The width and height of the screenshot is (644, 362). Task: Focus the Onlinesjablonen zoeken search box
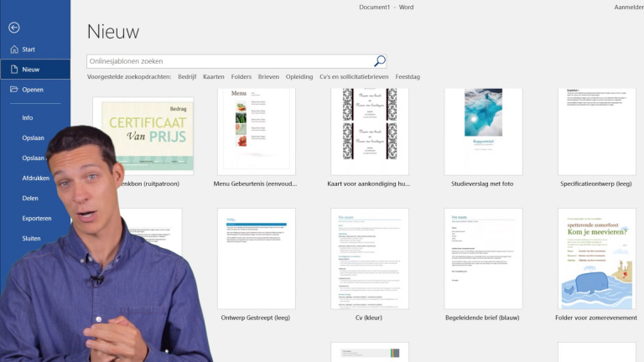pyautogui.click(x=230, y=61)
